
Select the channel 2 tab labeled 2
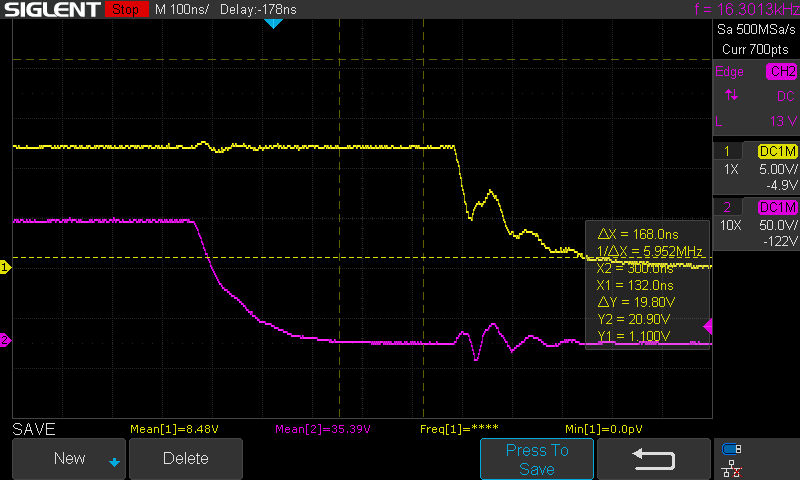click(x=726, y=207)
